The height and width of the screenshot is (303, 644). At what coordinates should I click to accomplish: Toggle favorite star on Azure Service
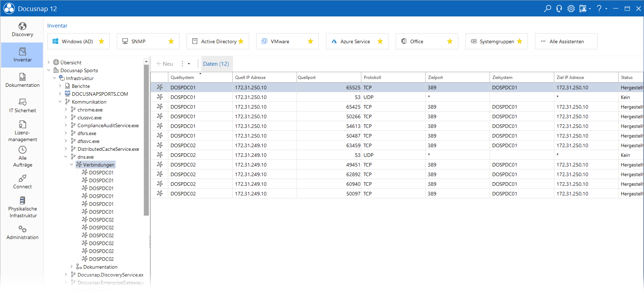tap(380, 41)
